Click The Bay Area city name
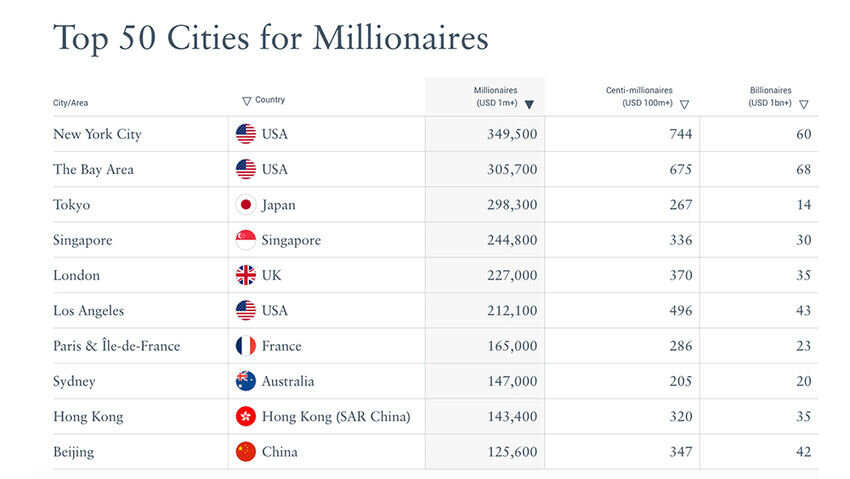850x479 pixels. [93, 170]
